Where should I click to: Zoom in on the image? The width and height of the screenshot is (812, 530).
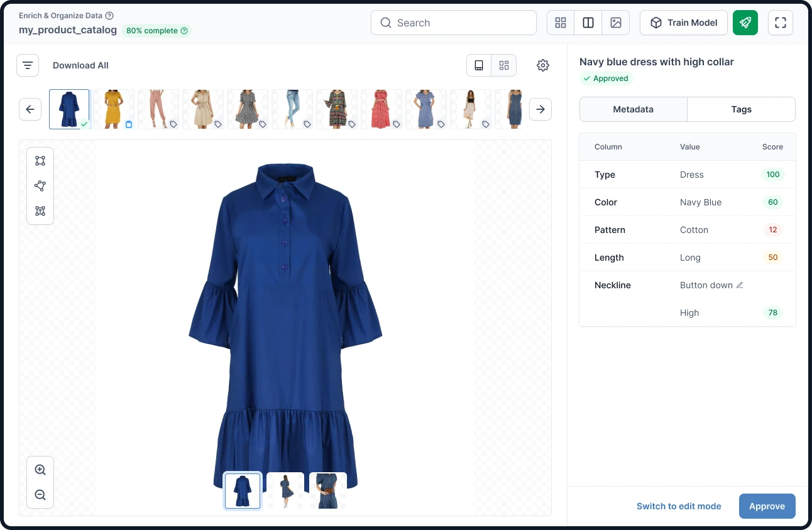(x=40, y=470)
